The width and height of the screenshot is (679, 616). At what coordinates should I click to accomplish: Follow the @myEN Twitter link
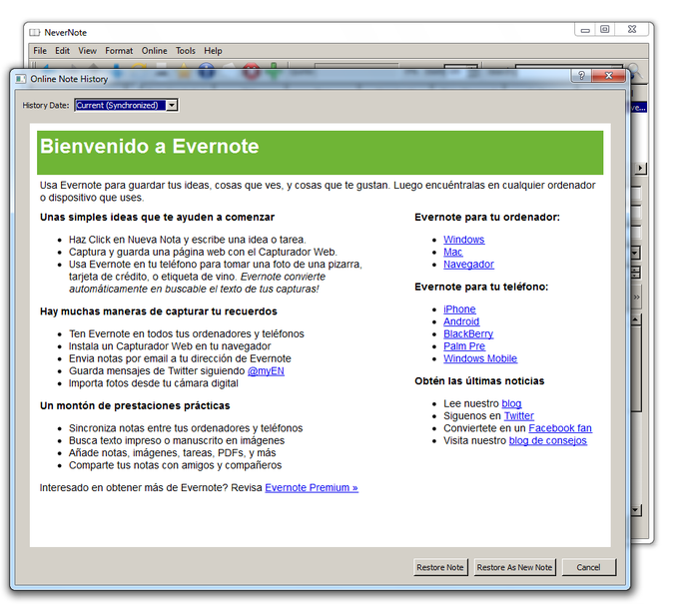point(266,371)
